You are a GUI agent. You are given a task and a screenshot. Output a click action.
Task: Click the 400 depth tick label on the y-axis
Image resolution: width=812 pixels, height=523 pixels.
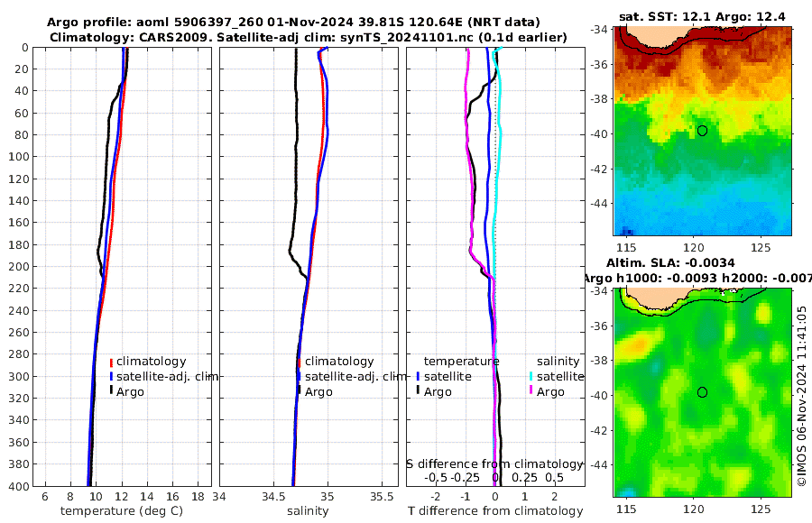(20, 486)
